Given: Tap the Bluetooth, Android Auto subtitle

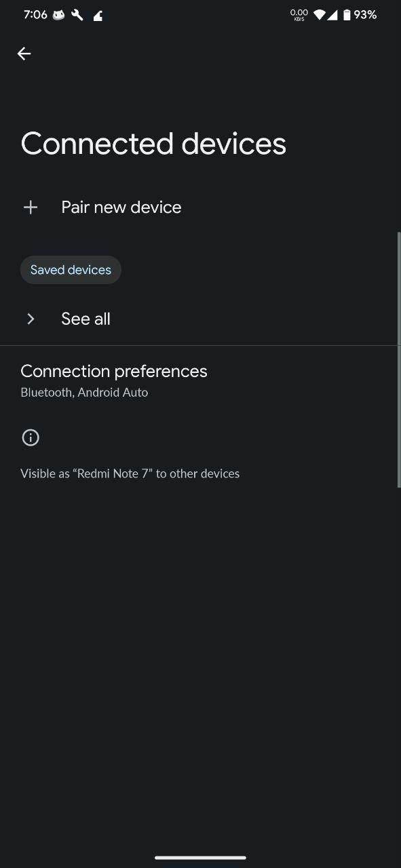Looking at the screenshot, I should pos(84,392).
